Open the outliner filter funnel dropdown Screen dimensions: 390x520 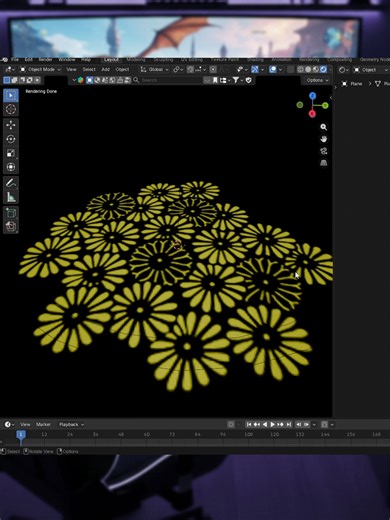(x=237, y=80)
